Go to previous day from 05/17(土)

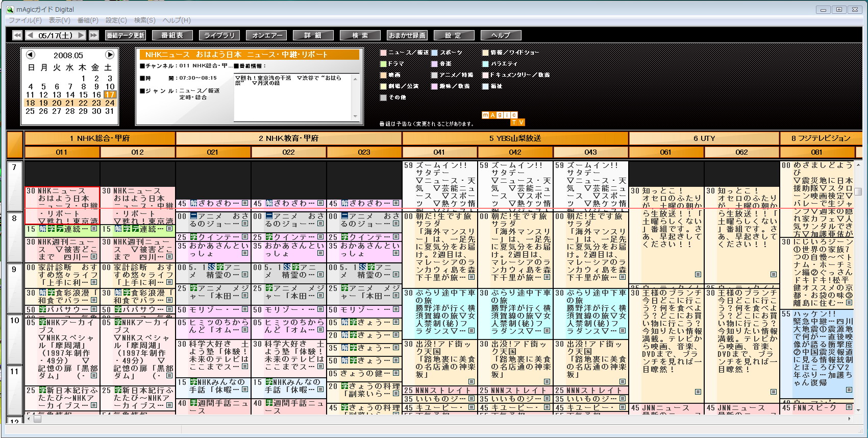tap(30, 35)
